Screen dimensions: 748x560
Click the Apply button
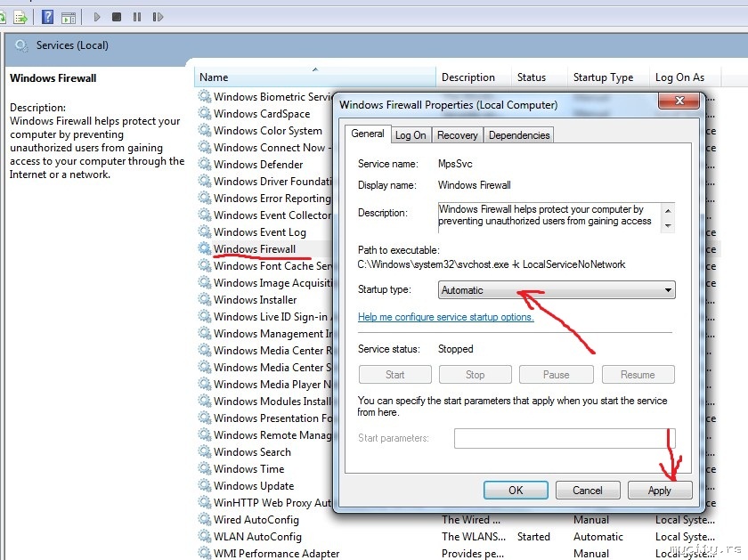660,491
